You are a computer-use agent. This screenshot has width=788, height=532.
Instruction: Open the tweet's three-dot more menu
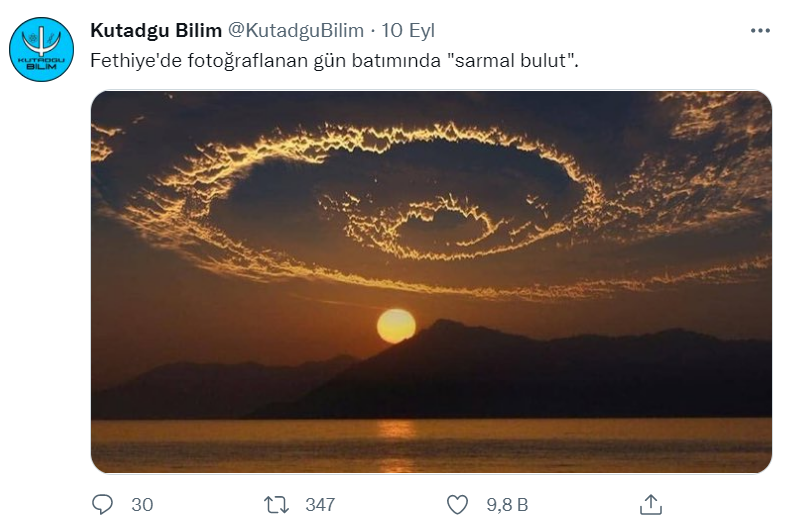[x=761, y=30]
